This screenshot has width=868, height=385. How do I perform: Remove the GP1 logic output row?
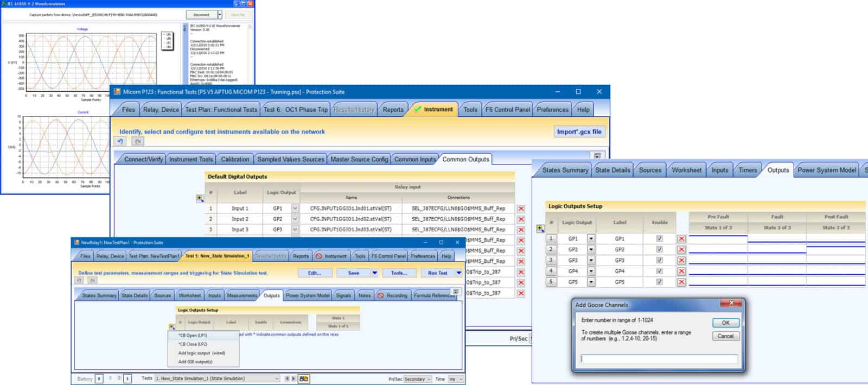tap(681, 239)
